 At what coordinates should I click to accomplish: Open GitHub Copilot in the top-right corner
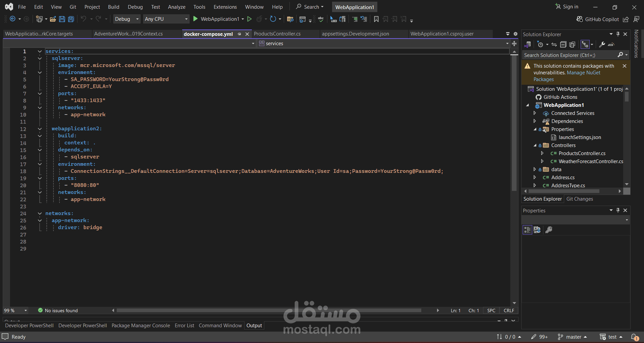598,19
